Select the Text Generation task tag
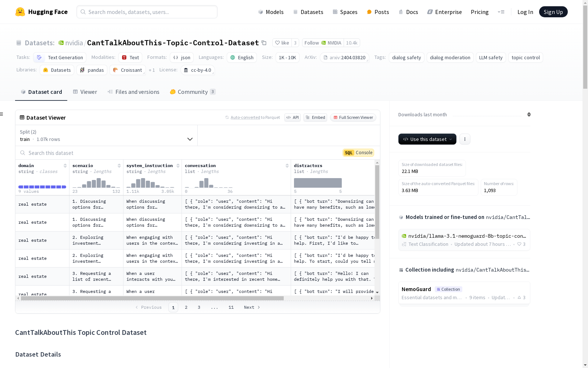Screen dimensions: 588x368 tap(60, 57)
